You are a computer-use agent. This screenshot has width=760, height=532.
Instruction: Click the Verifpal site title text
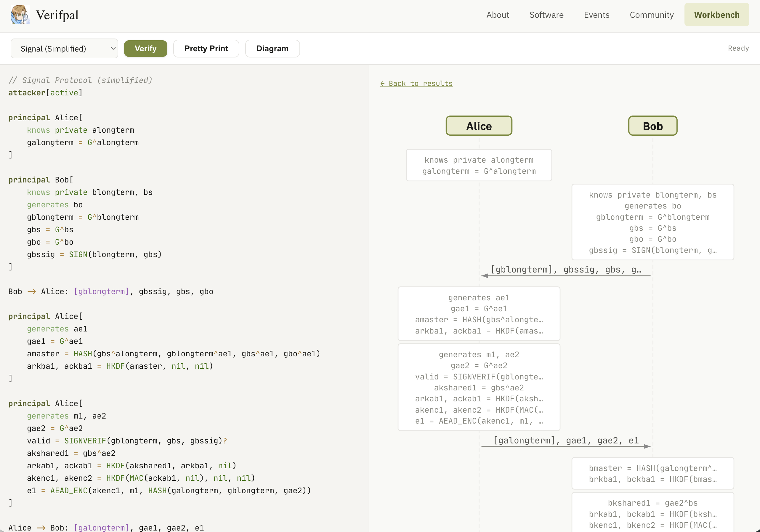[57, 15]
